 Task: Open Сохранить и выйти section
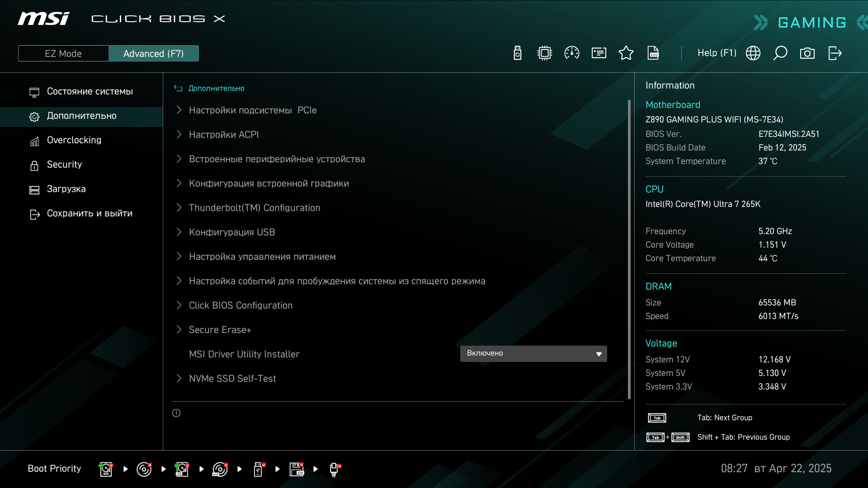click(x=81, y=214)
